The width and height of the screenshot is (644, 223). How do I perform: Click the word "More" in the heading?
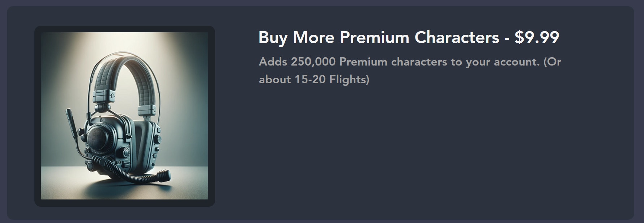(x=314, y=37)
